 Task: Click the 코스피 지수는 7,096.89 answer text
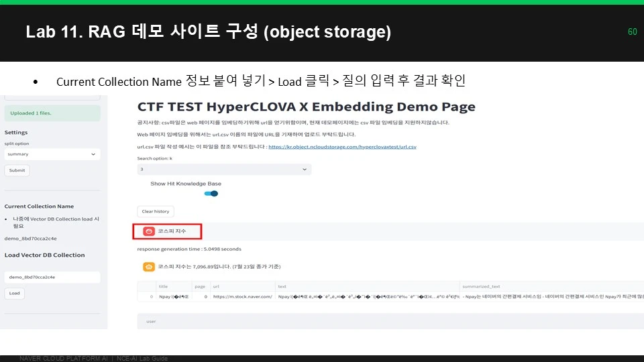coord(219,267)
